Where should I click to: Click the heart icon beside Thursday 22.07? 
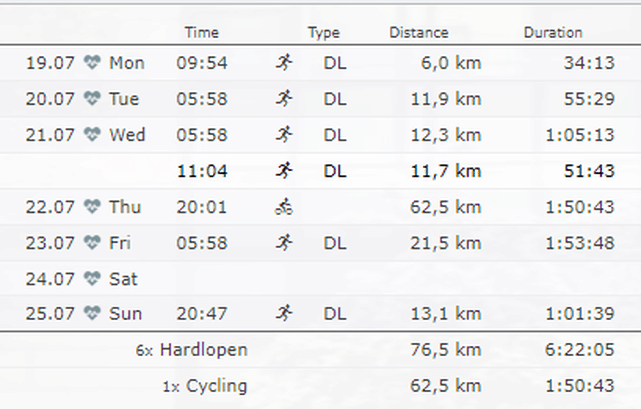pos(93,207)
